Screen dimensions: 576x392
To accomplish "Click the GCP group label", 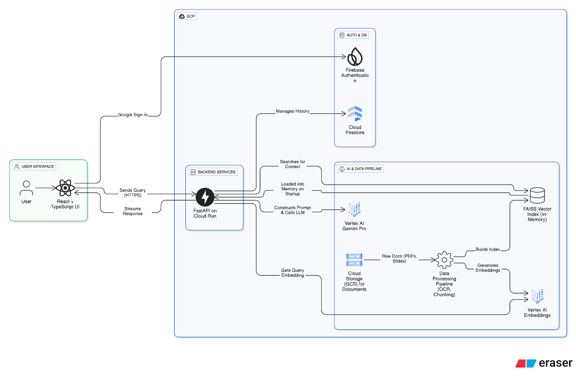I will click(187, 16).
